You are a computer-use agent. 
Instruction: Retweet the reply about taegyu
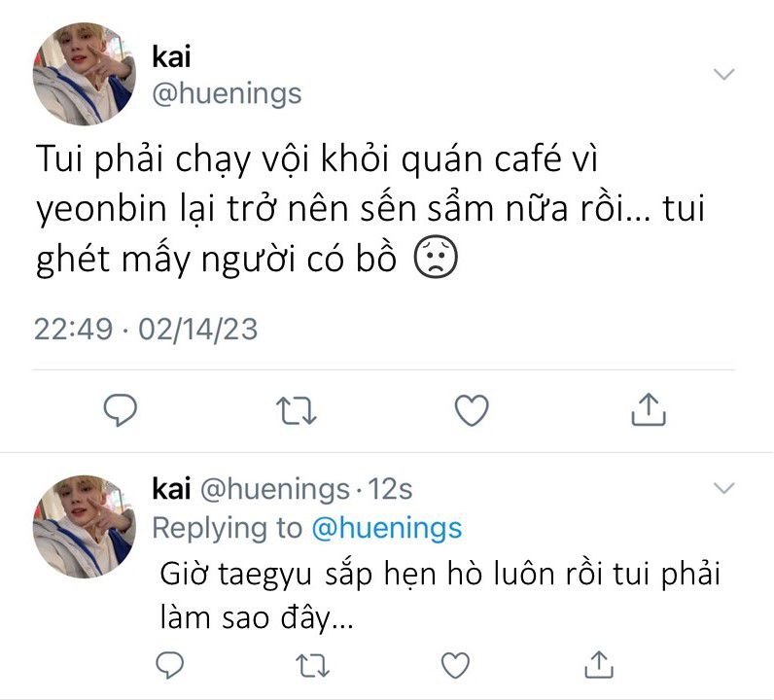pos(314,664)
